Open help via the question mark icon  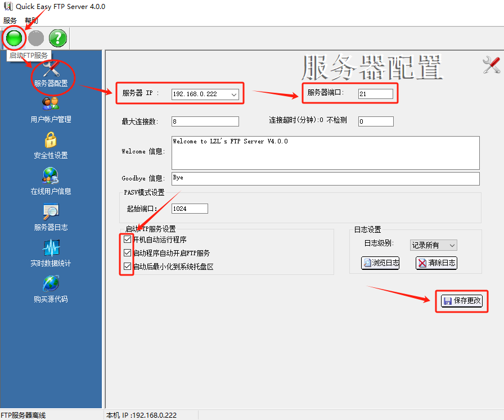[x=58, y=38]
